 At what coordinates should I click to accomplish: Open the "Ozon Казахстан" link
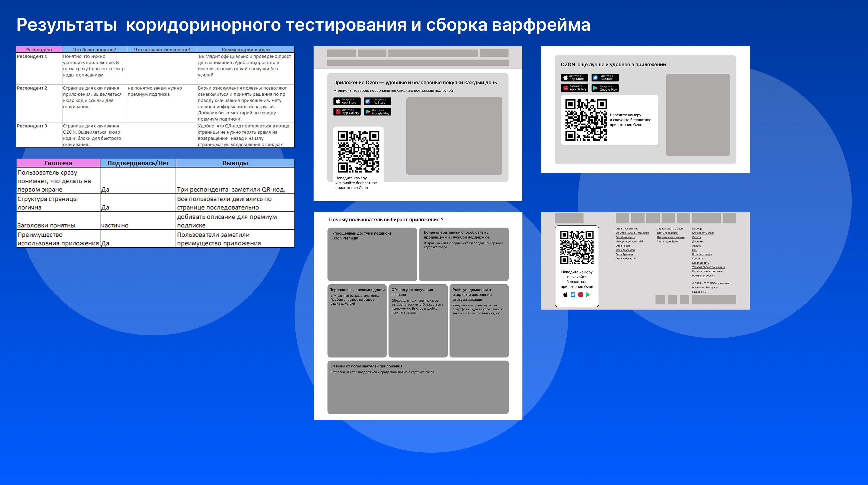click(x=626, y=250)
